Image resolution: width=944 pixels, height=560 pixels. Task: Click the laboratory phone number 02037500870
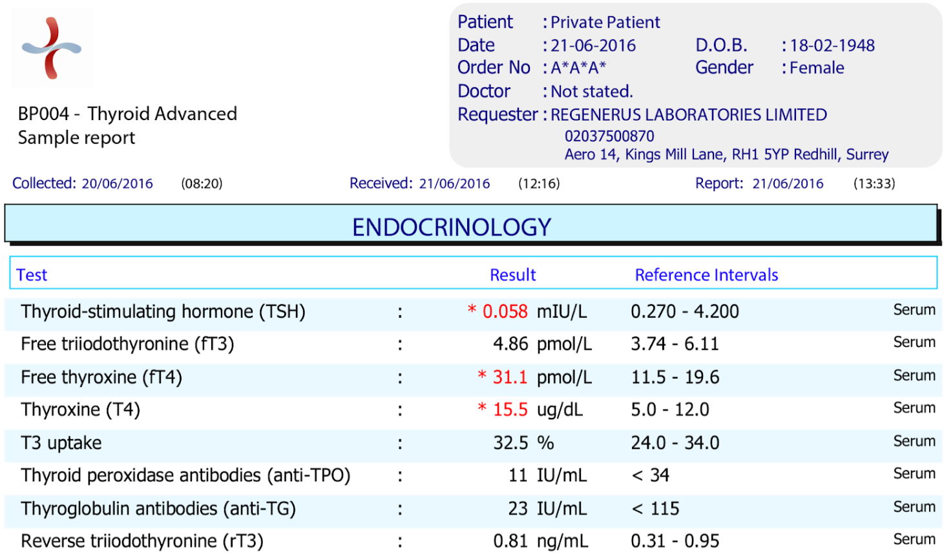click(609, 136)
